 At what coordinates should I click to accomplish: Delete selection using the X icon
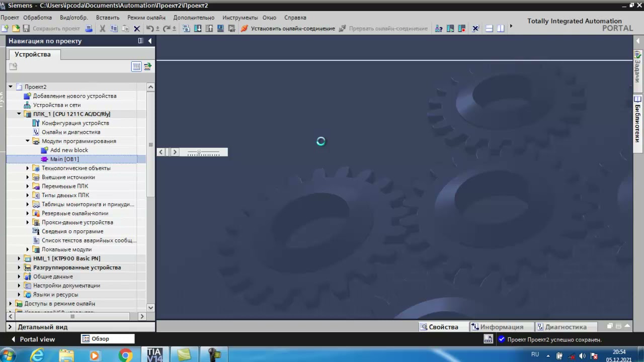point(136,29)
